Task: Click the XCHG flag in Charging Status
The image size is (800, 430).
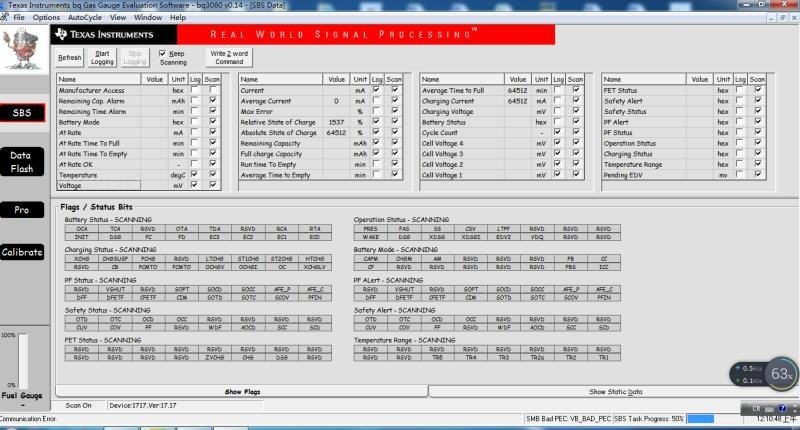Action: (82, 259)
